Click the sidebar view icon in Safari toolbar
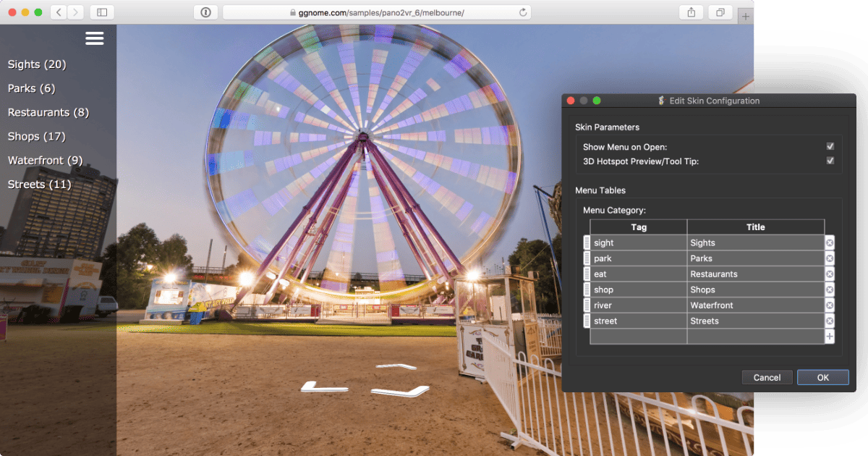868x456 pixels. [101, 12]
